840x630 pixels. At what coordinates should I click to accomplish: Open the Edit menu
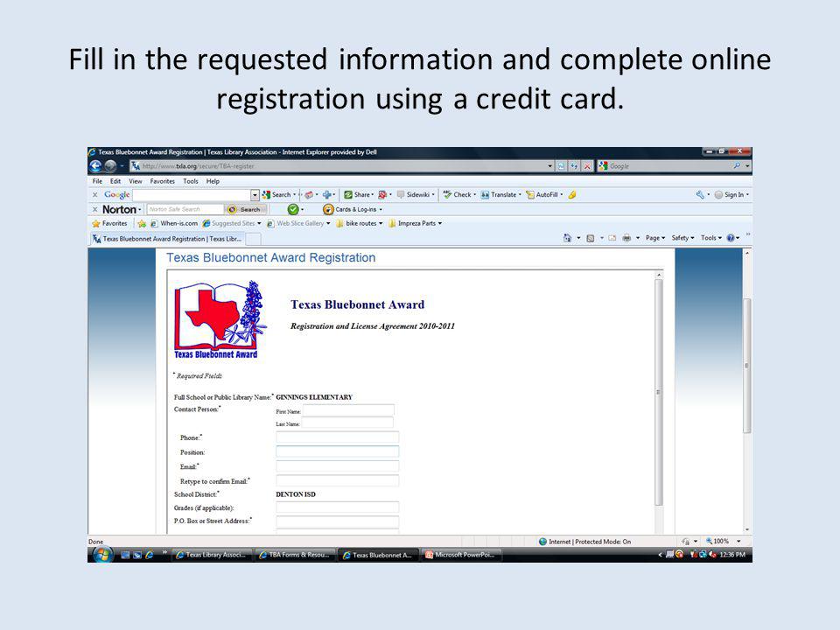click(115, 181)
